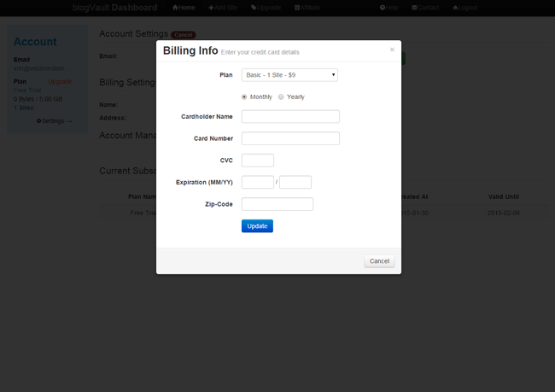Click the 'Valid Until' column header
555x392 pixels.
coord(504,196)
